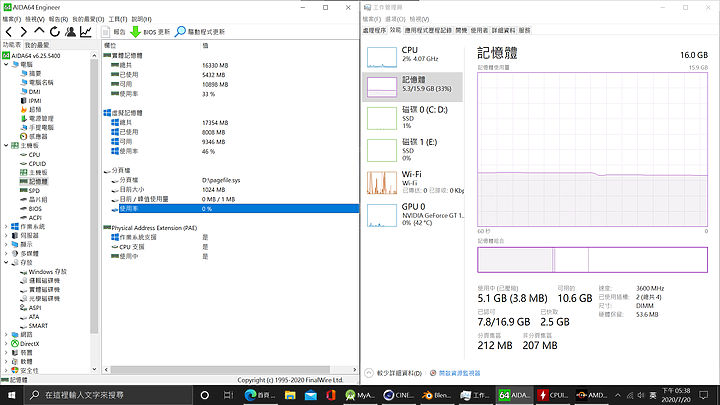
Task: Go back with AIDA64 left arrow
Action: coord(9,32)
